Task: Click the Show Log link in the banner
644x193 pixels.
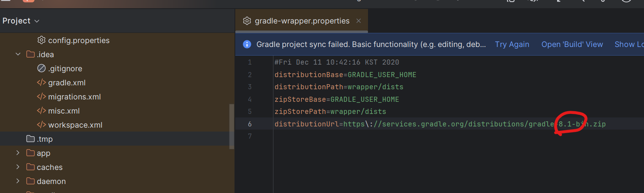Action: click(629, 44)
